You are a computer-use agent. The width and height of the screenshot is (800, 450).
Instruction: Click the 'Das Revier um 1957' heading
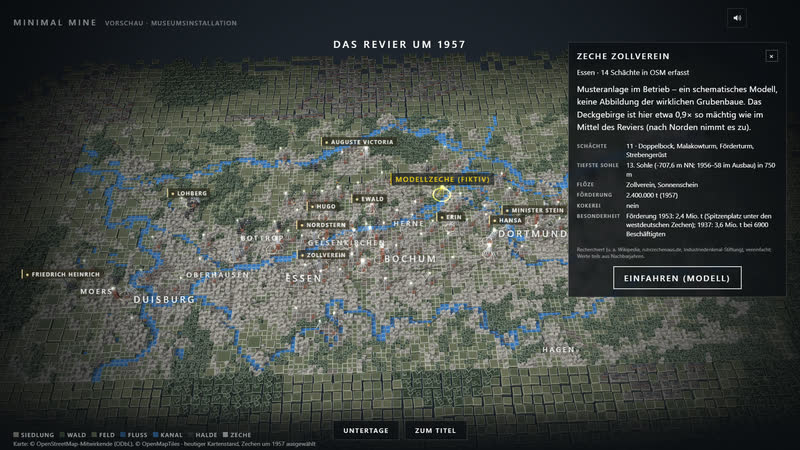tap(399, 44)
